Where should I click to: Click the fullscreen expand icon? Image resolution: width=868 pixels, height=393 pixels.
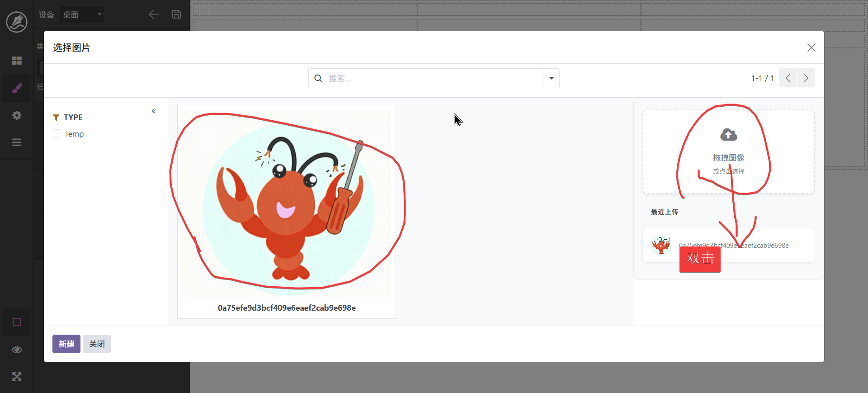pyautogui.click(x=17, y=377)
